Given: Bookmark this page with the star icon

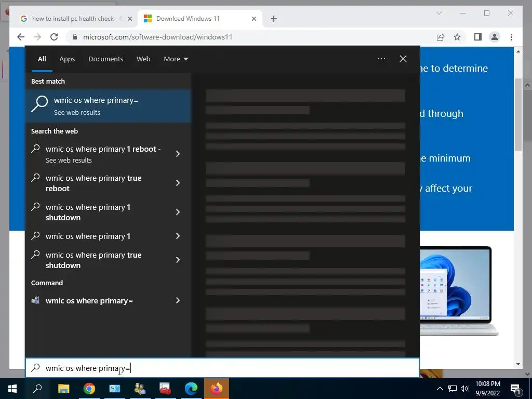Looking at the screenshot, I should [457, 37].
